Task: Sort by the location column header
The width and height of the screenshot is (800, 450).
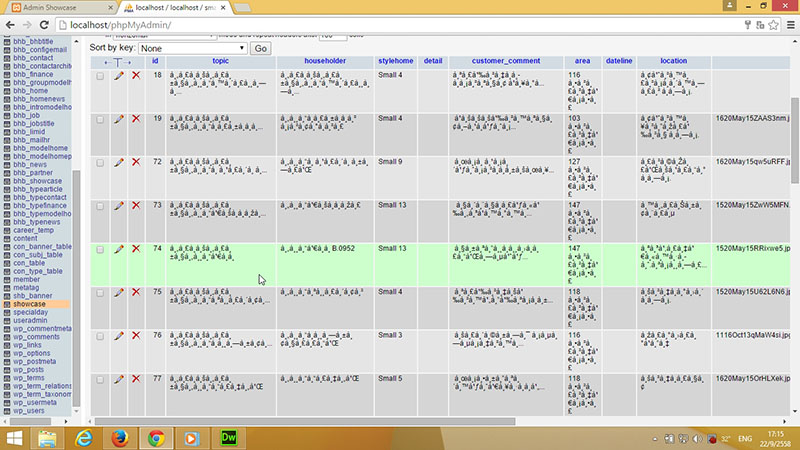Action: [x=673, y=61]
